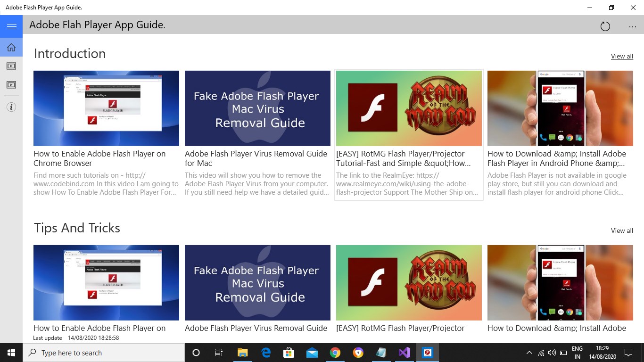Image resolution: width=644 pixels, height=362 pixels.
Task: Open the lower video icon above the info icon
Action: coord(11,85)
